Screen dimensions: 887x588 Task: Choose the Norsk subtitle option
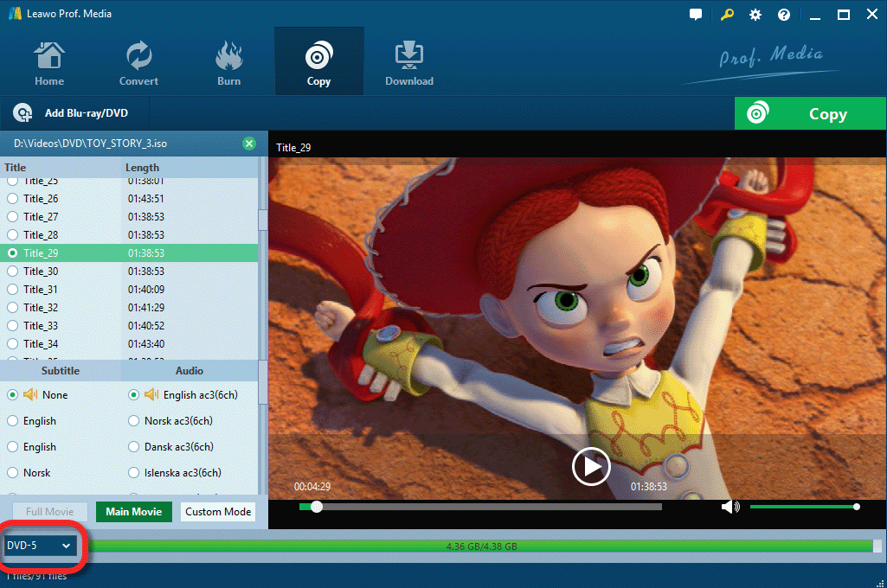coord(12,472)
